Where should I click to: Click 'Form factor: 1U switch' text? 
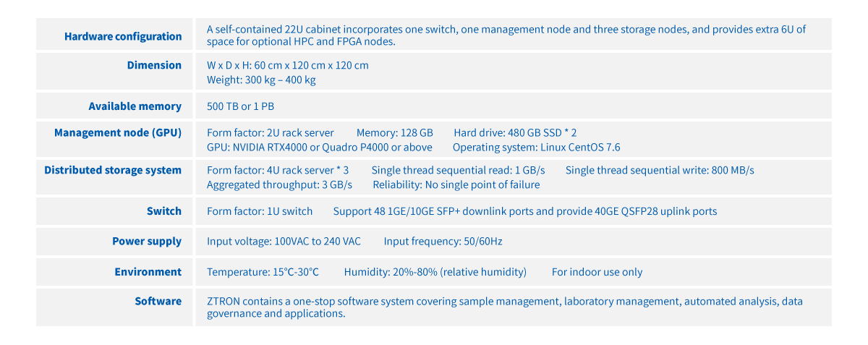click(260, 211)
